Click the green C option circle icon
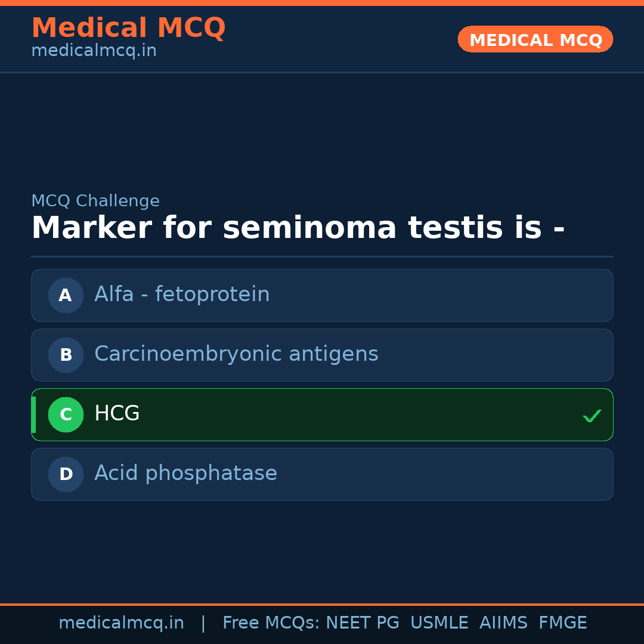Viewport: 644px width, 644px height. 66,414
